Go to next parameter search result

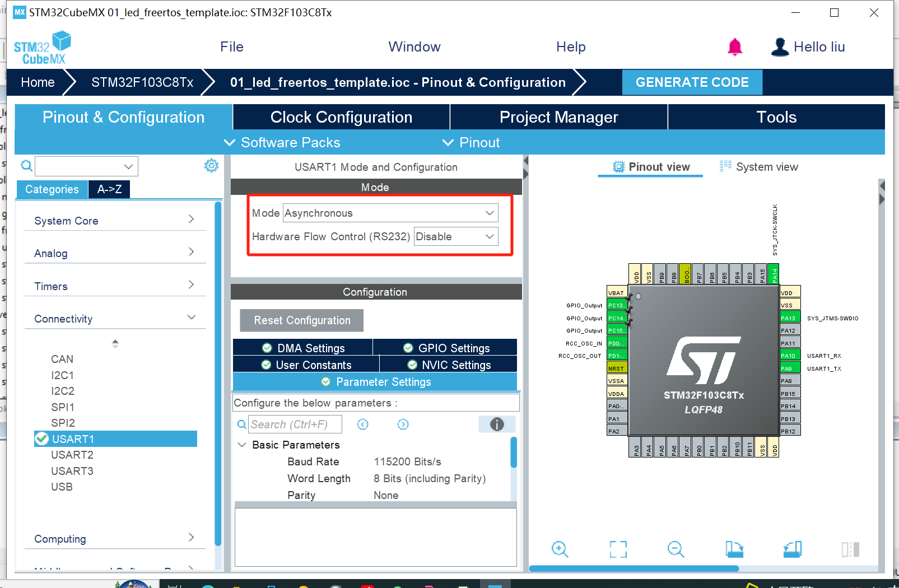(x=403, y=424)
